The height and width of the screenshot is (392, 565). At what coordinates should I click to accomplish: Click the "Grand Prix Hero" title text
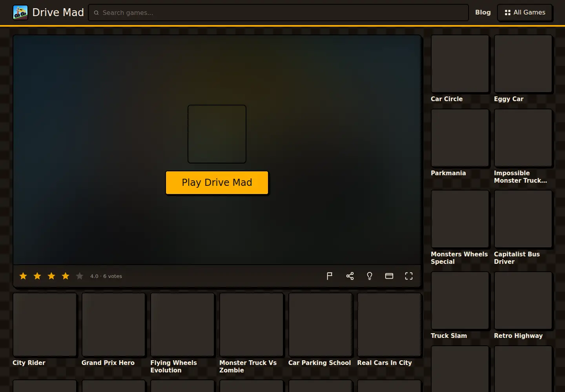tap(108, 363)
